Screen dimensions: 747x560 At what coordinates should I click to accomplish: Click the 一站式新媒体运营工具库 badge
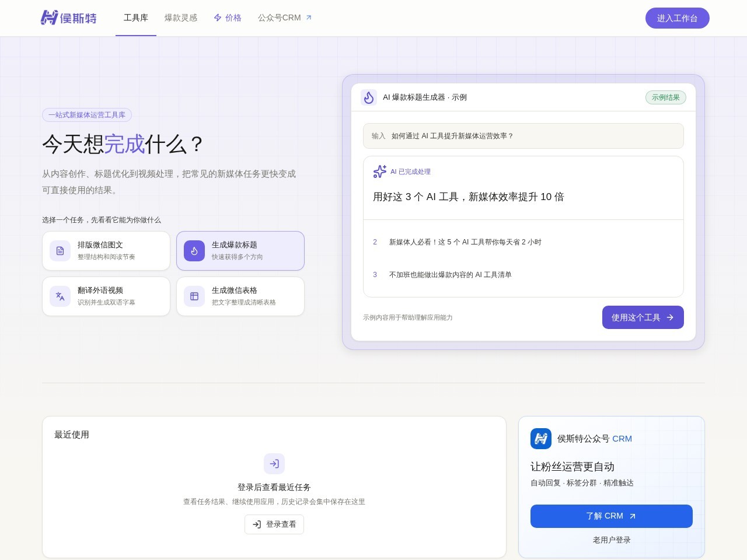pos(87,115)
